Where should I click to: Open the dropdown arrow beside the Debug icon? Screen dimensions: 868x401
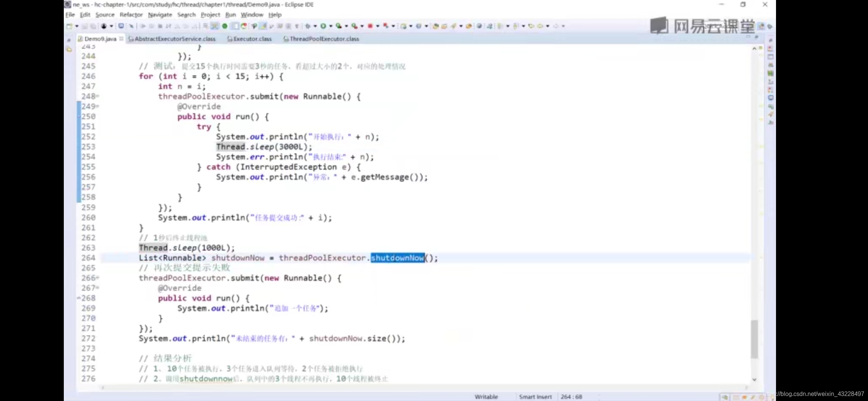click(315, 26)
